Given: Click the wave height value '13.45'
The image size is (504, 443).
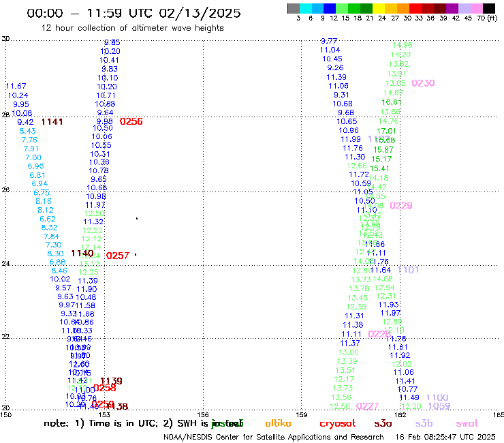Looking at the screenshot, I should coord(358,299).
